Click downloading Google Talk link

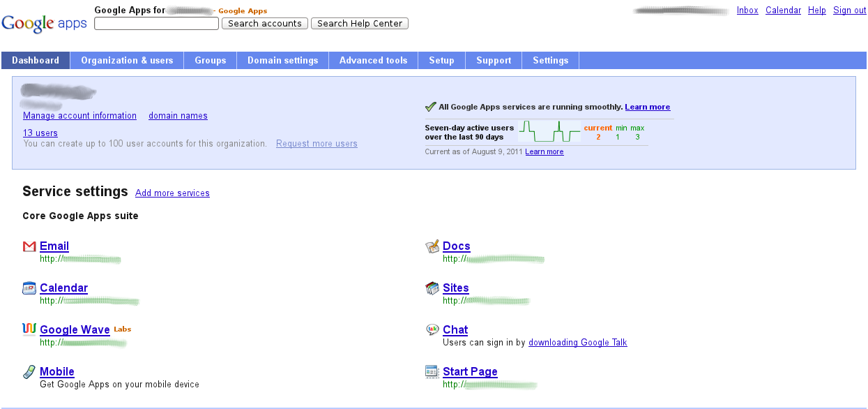pos(578,343)
